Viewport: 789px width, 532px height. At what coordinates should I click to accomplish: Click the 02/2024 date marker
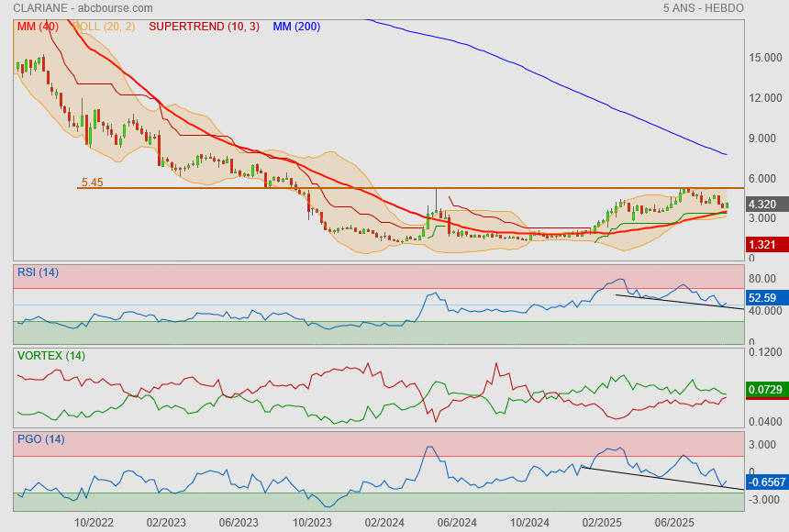tap(384, 522)
